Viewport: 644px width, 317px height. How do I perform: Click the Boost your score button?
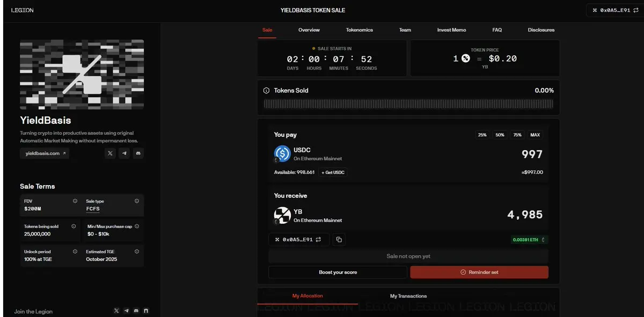click(x=338, y=272)
